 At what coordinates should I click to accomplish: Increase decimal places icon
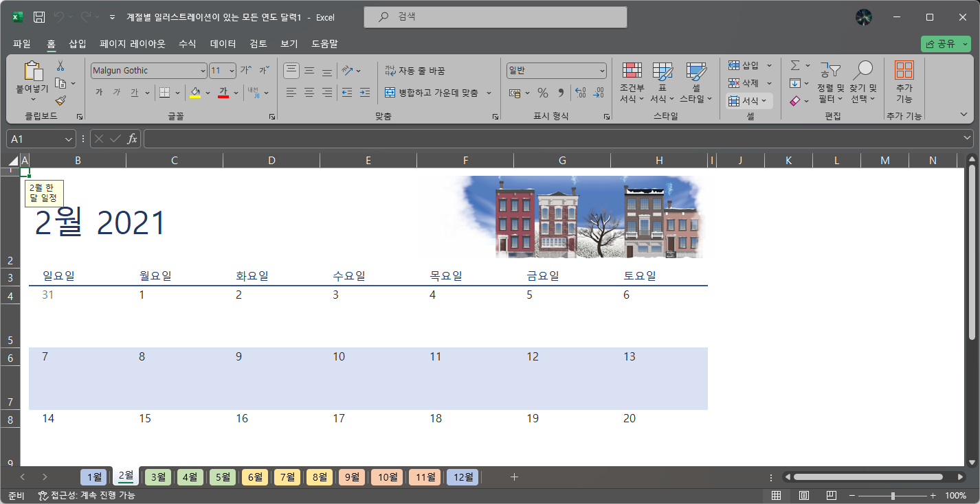pyautogui.click(x=580, y=93)
